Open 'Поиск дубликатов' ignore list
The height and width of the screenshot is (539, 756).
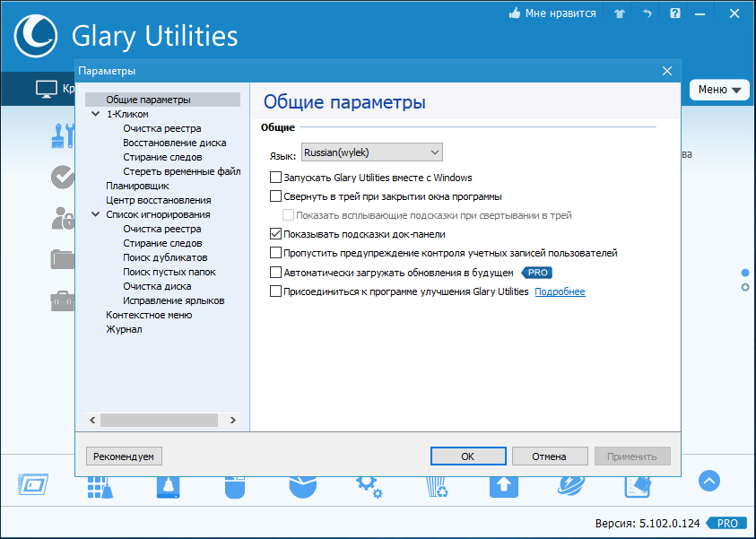coord(165,257)
